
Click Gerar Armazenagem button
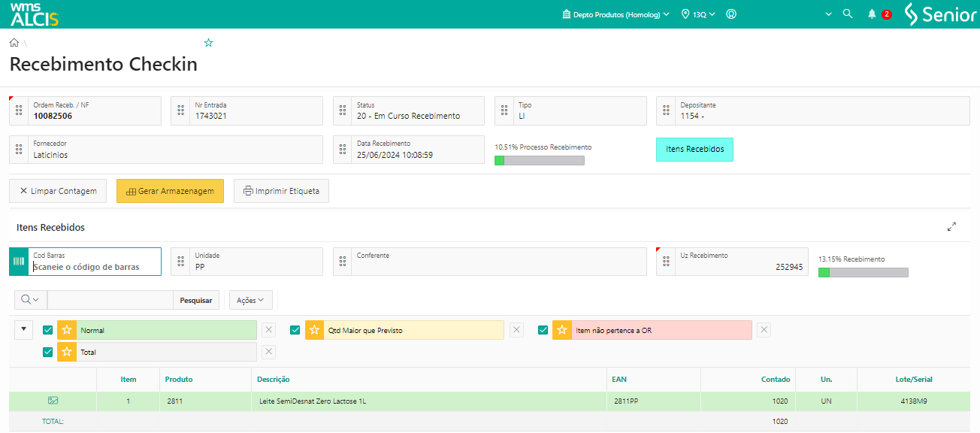coord(170,191)
